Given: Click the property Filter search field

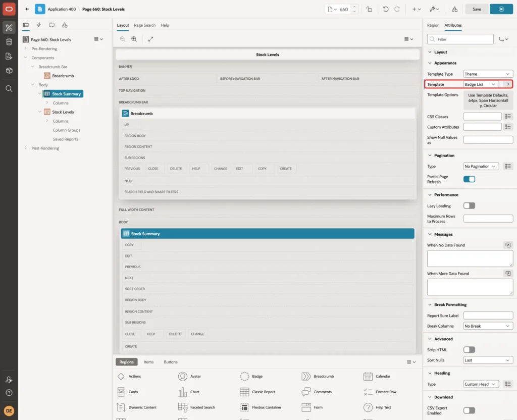Looking at the screenshot, I should tap(460, 39).
